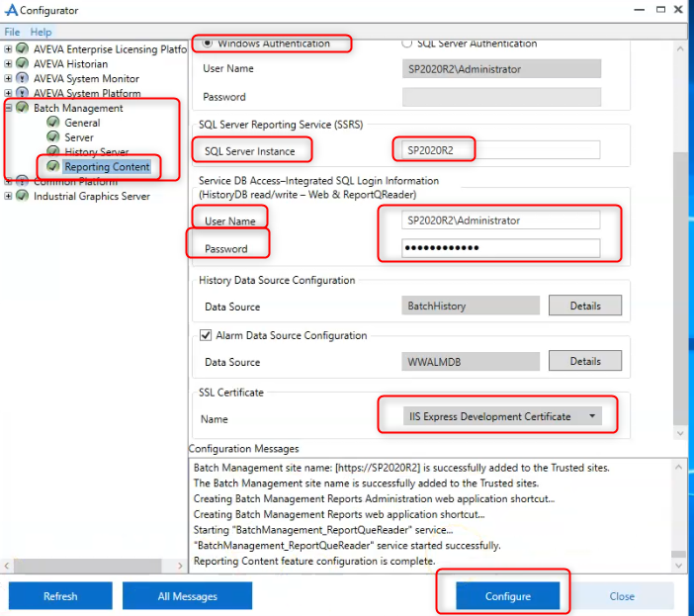Select Server under Batch Management
The width and height of the screenshot is (694, 616).
(79, 137)
